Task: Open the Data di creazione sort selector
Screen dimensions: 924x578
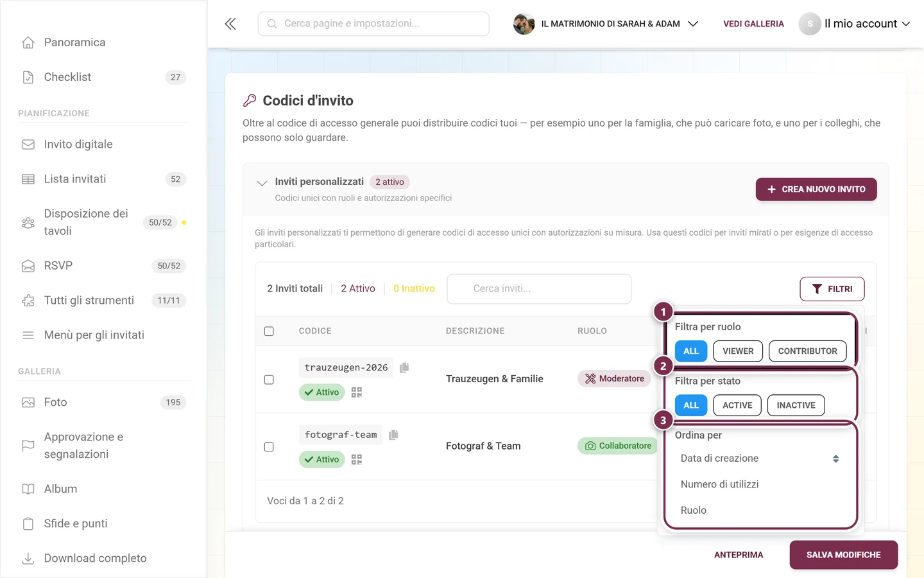Action: pos(760,459)
